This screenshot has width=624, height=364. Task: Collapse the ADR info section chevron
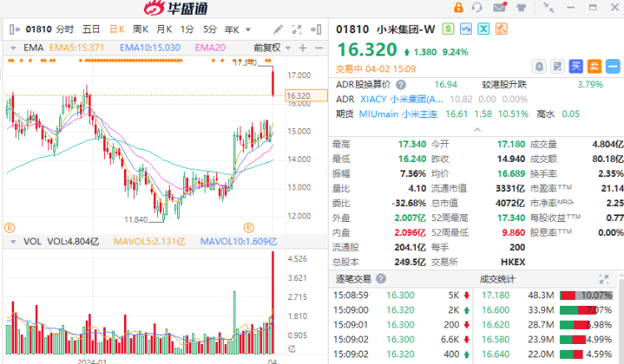[x=478, y=130]
